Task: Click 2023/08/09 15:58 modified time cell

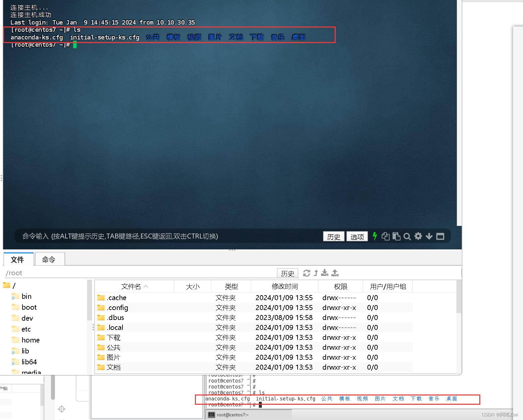Action: pyautogui.click(x=284, y=318)
